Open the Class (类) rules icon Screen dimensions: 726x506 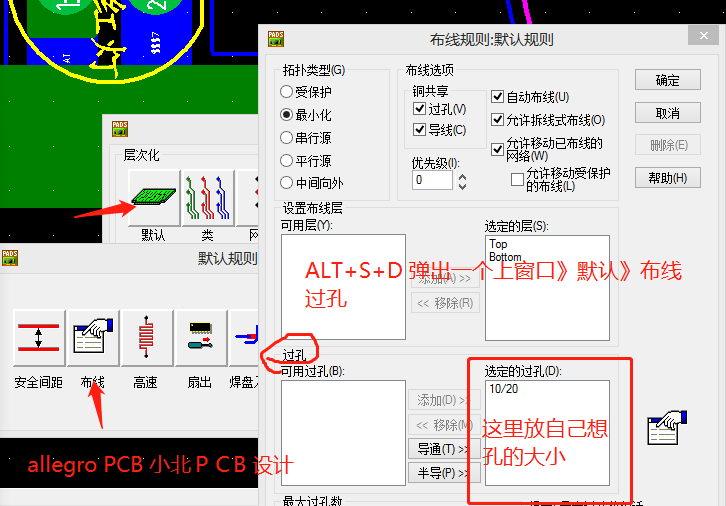coord(208,198)
